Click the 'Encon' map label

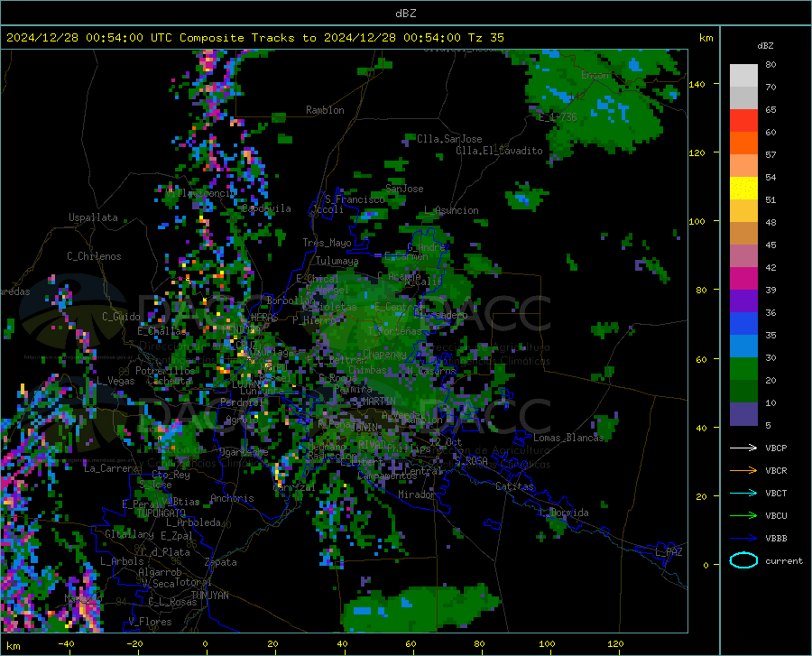click(595, 75)
